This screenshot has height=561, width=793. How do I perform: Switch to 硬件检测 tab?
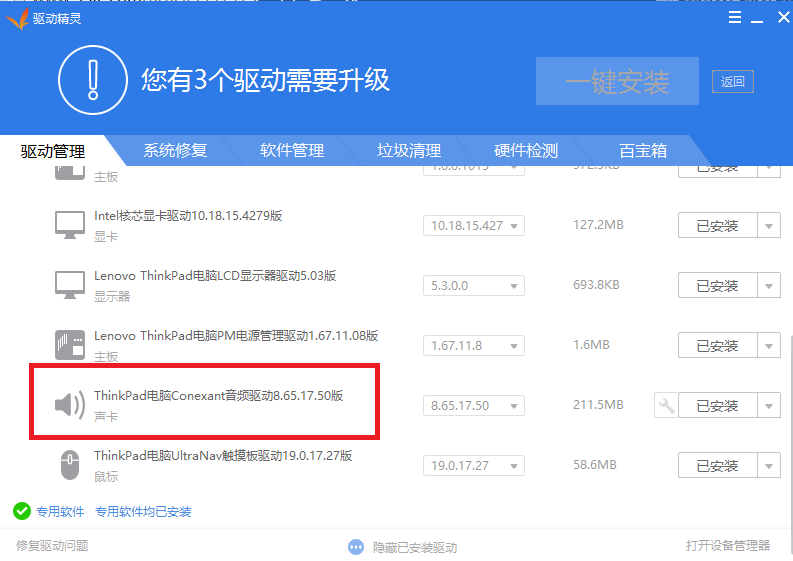[x=525, y=150]
